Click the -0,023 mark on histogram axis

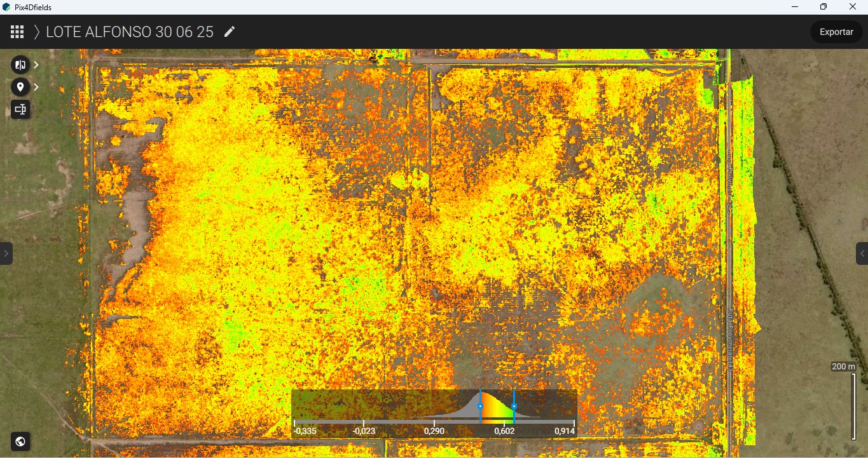tap(364, 430)
